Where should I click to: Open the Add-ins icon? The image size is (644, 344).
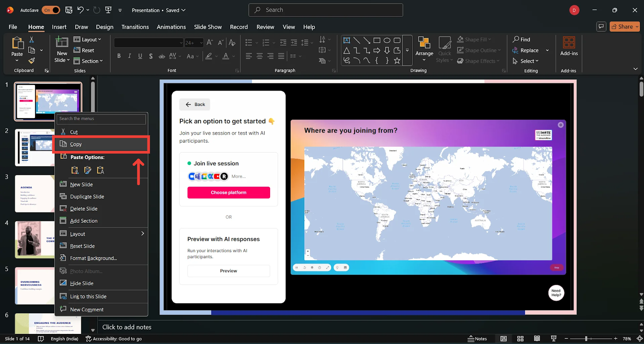pyautogui.click(x=569, y=46)
